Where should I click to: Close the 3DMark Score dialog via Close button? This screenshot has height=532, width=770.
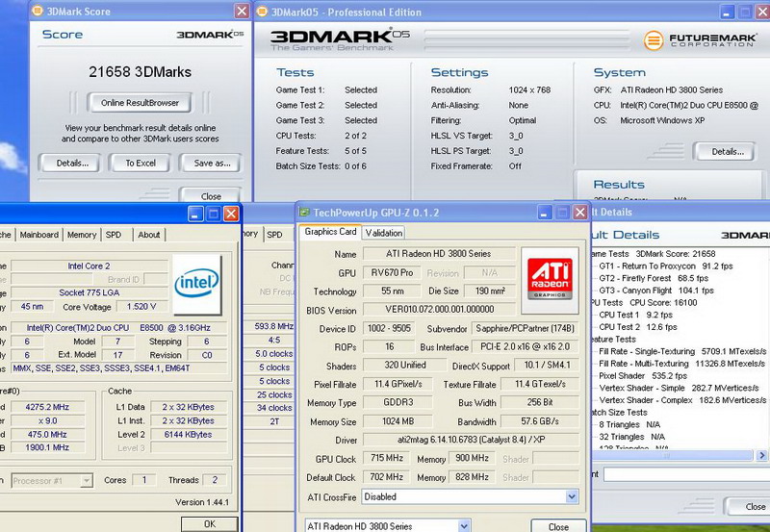pos(211,195)
